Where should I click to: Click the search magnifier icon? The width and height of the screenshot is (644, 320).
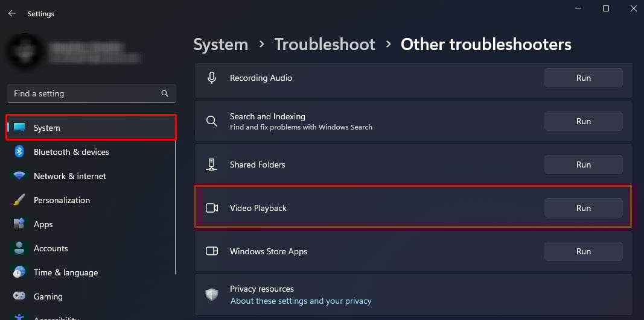(x=165, y=93)
